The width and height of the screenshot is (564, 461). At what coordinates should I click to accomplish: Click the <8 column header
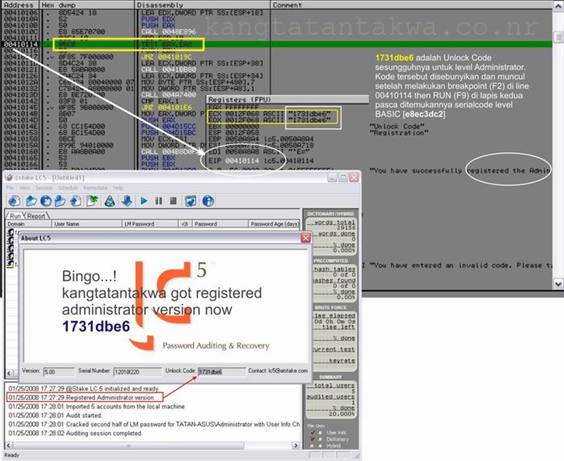185,224
